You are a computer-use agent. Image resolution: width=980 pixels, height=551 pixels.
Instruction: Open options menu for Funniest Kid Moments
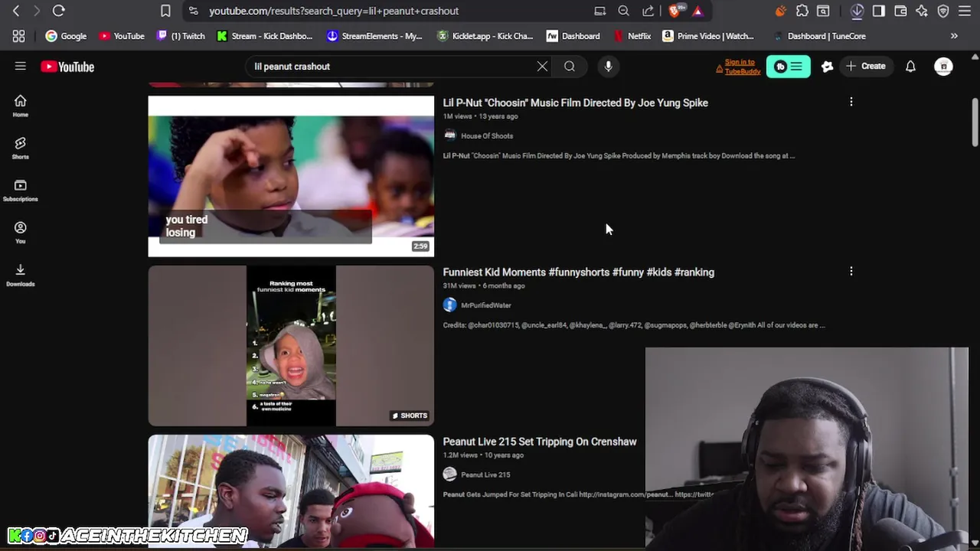[851, 271]
